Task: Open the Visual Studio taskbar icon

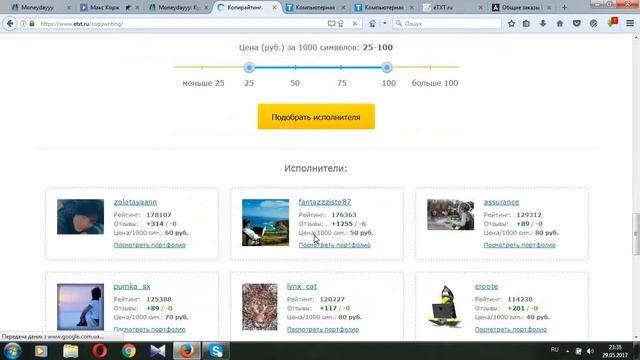Action: click(x=158, y=351)
